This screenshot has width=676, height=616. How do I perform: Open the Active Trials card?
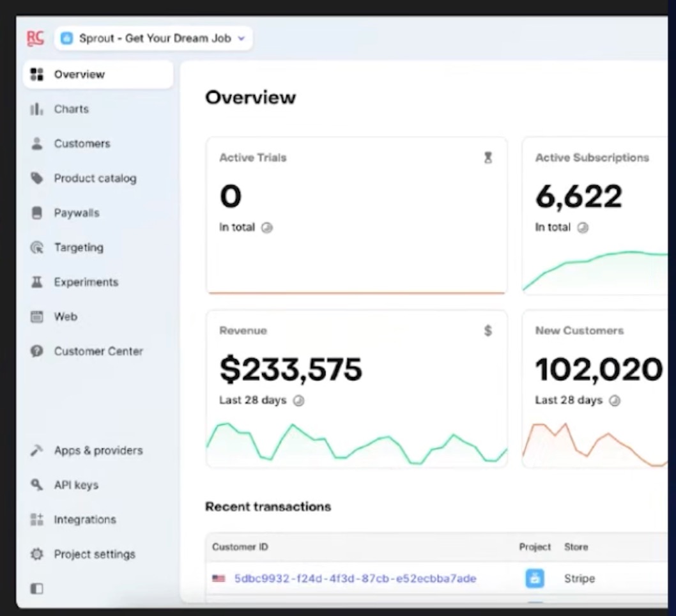(x=357, y=215)
